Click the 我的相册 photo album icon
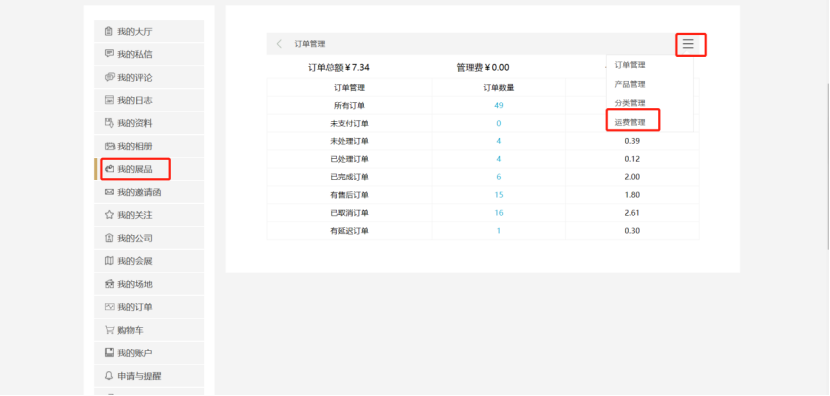The height and width of the screenshot is (396, 830). point(109,146)
